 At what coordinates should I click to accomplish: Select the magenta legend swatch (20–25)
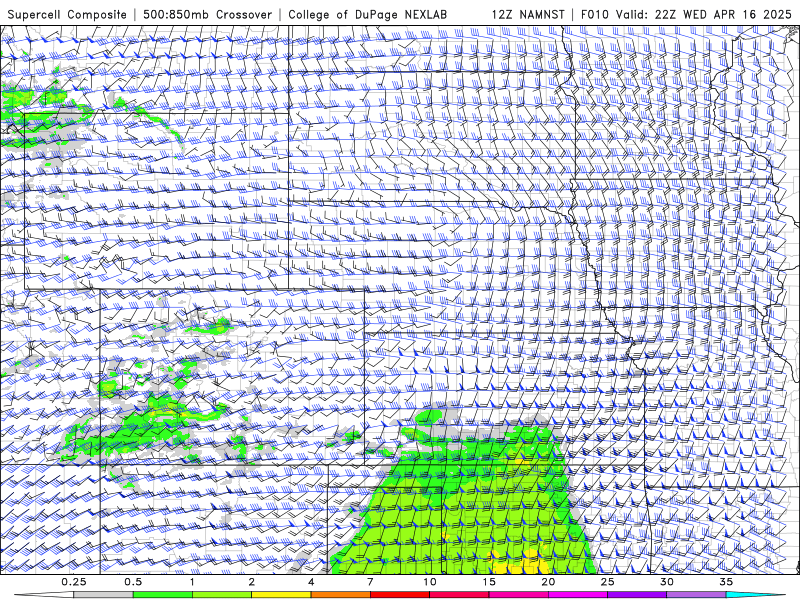578,594
